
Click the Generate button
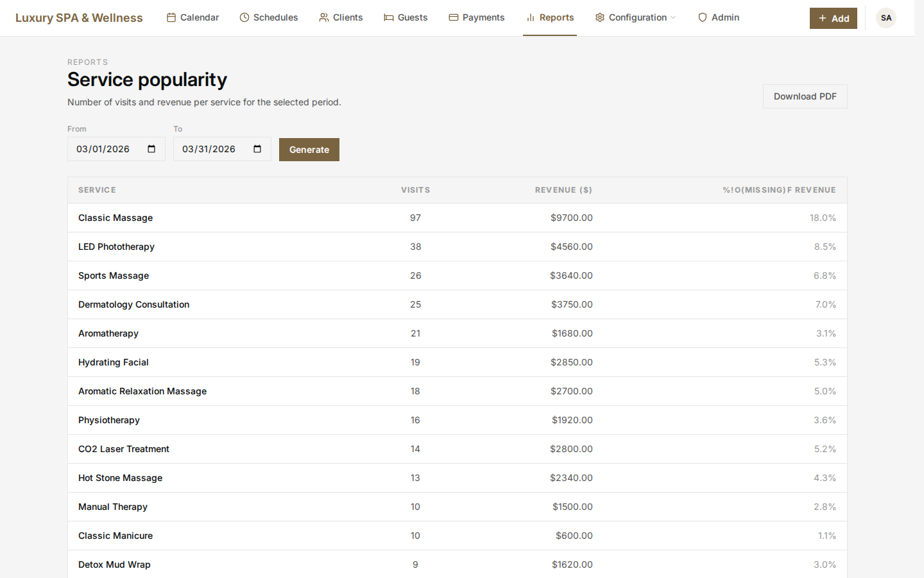309,149
